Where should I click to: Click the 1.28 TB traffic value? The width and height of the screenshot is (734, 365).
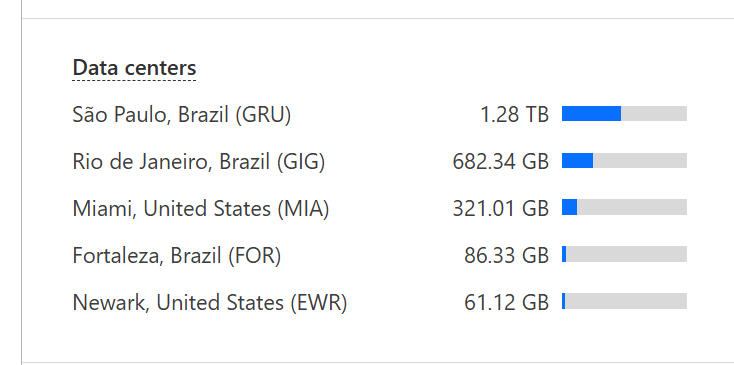[514, 114]
